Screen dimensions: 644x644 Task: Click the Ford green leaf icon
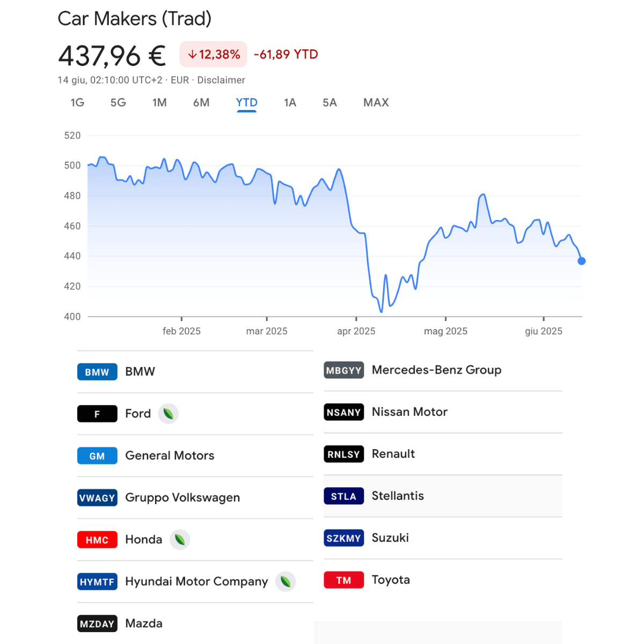coord(168,414)
